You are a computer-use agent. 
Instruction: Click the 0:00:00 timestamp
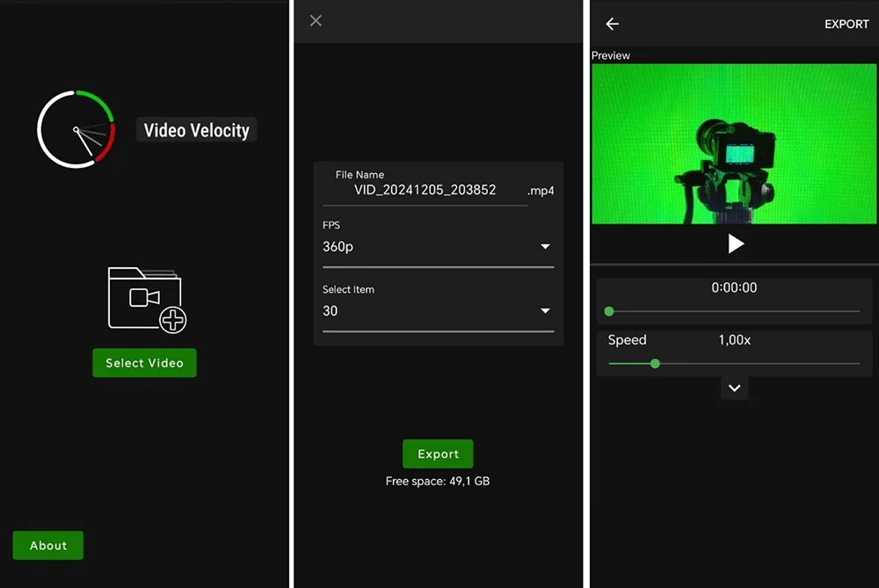[x=734, y=287]
